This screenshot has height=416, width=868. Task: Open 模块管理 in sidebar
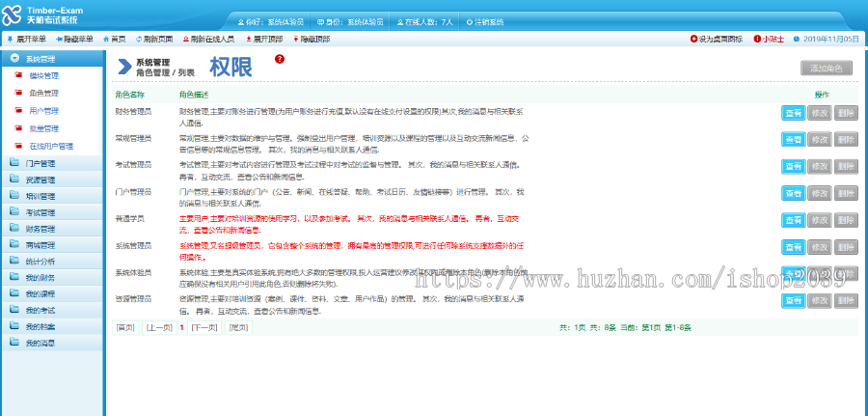click(x=43, y=76)
